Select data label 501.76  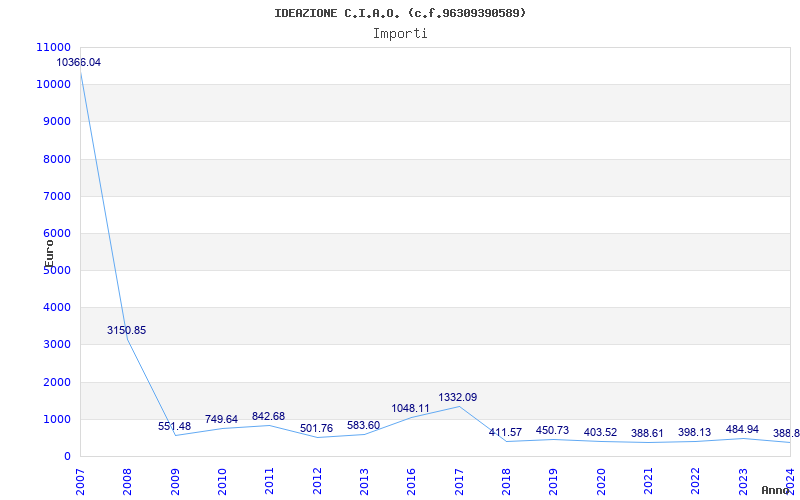coord(316,428)
